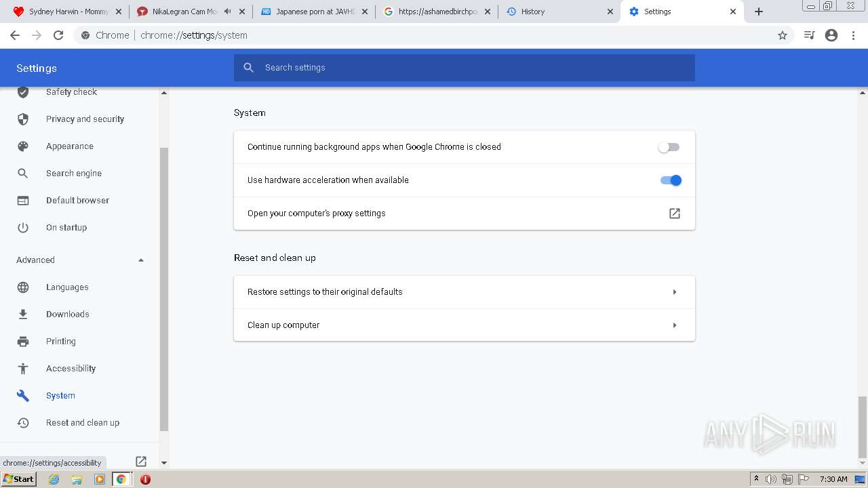Open a new tab with plus button

[x=759, y=12]
